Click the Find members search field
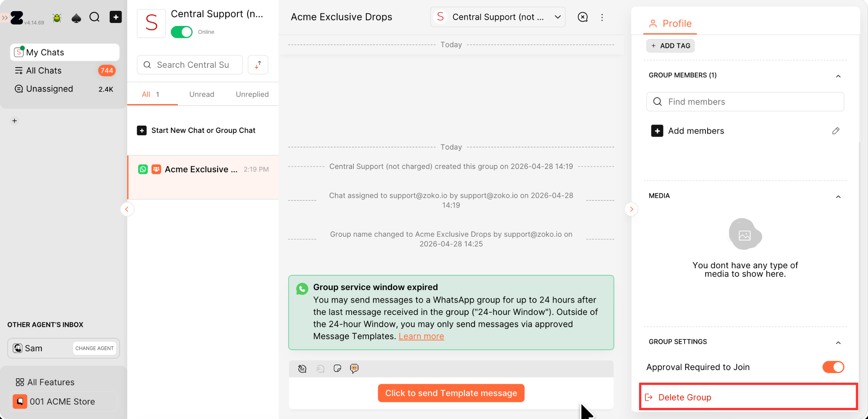 (745, 102)
